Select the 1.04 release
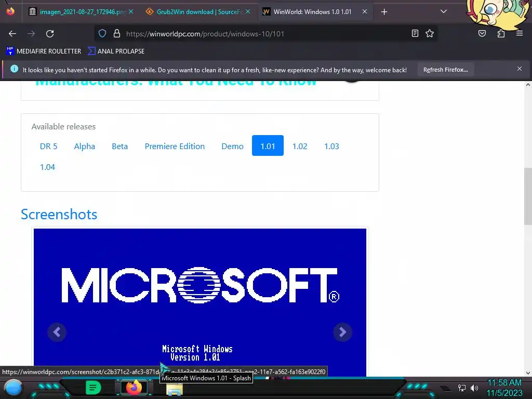The width and height of the screenshot is (532, 399). point(47,167)
